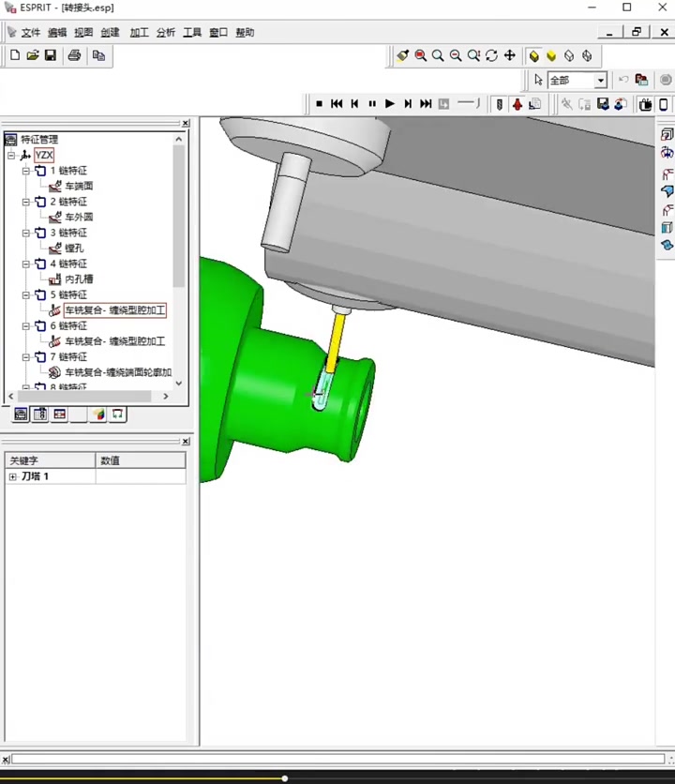
Task: Toggle the wireframe cube view icon
Action: click(x=569, y=55)
